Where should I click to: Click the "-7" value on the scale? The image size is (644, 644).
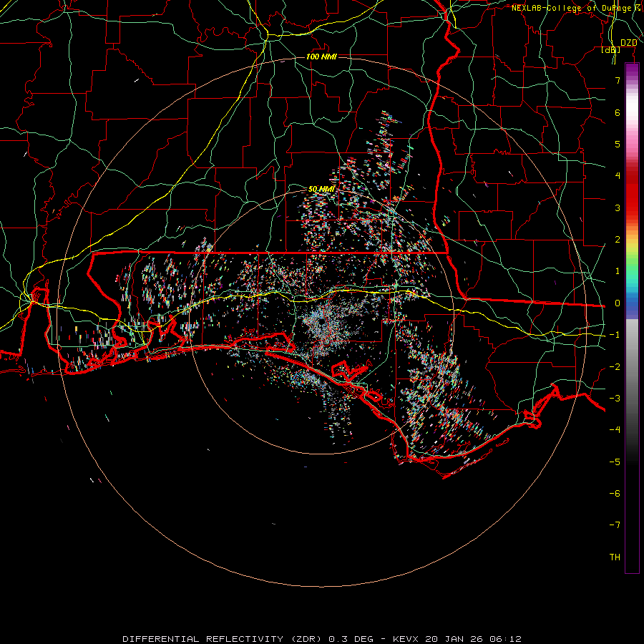[x=615, y=525]
